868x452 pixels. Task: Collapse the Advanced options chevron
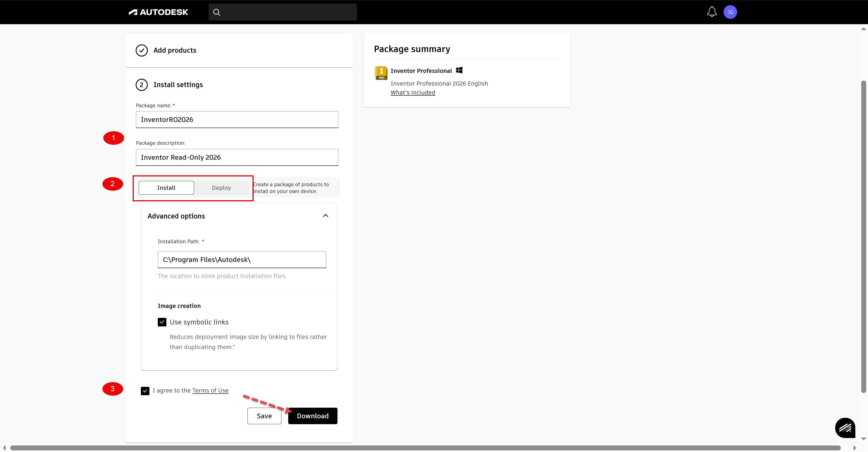pos(325,216)
